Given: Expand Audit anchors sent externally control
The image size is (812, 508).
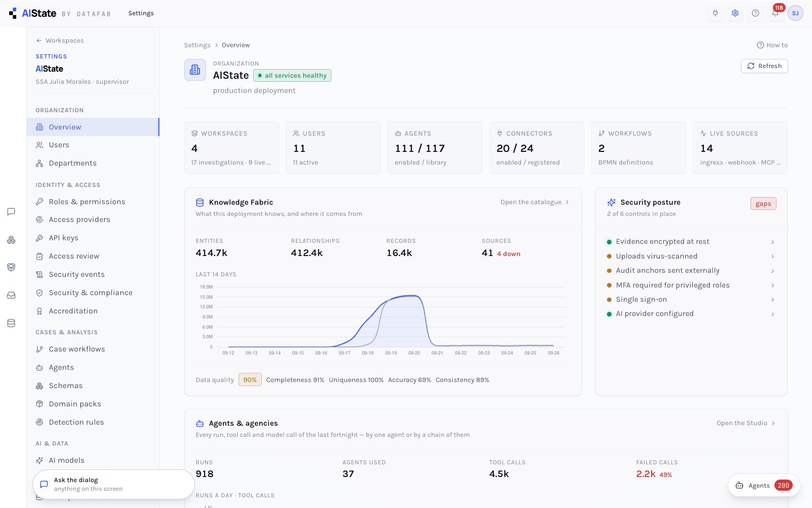Looking at the screenshot, I should pos(691,271).
